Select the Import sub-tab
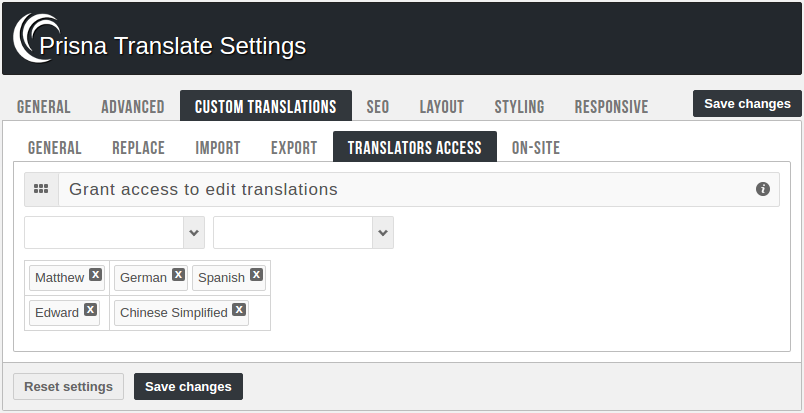 (217, 148)
